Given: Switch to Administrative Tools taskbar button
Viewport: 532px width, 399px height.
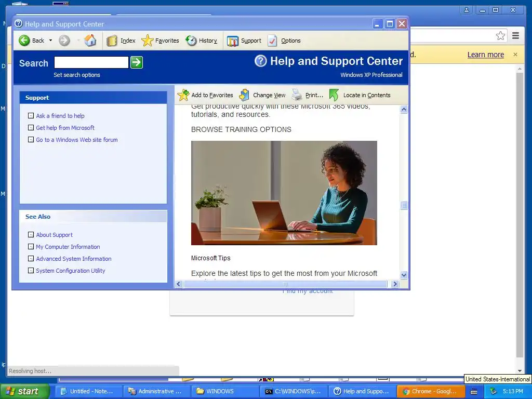Looking at the screenshot, I should tap(156, 391).
